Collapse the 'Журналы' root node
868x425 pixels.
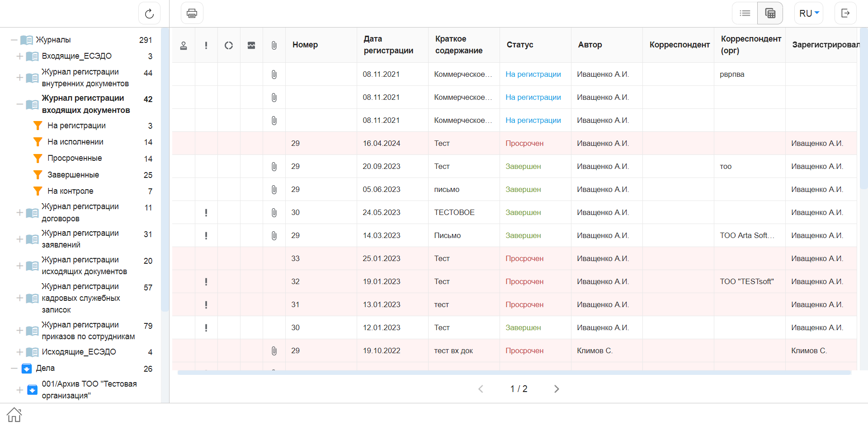pyautogui.click(x=14, y=40)
